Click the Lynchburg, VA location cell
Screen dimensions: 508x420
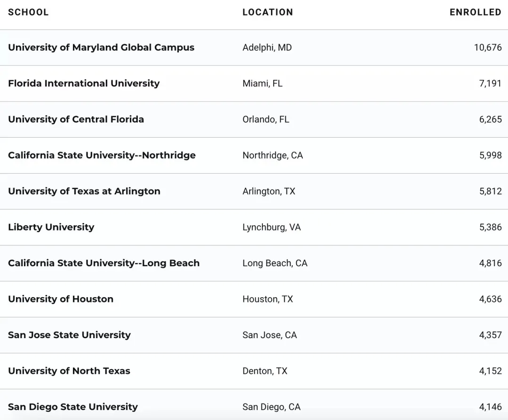pos(271,227)
